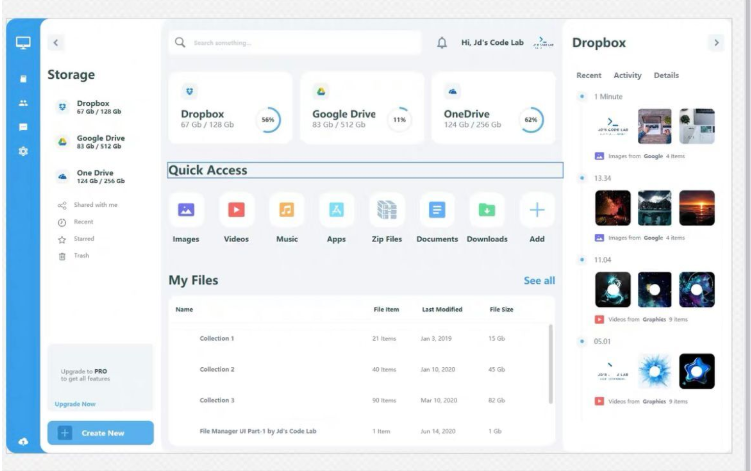Screen dimensions: 751x471
Task: Open the chat messages icon in blue sidebar
Action: point(23,127)
